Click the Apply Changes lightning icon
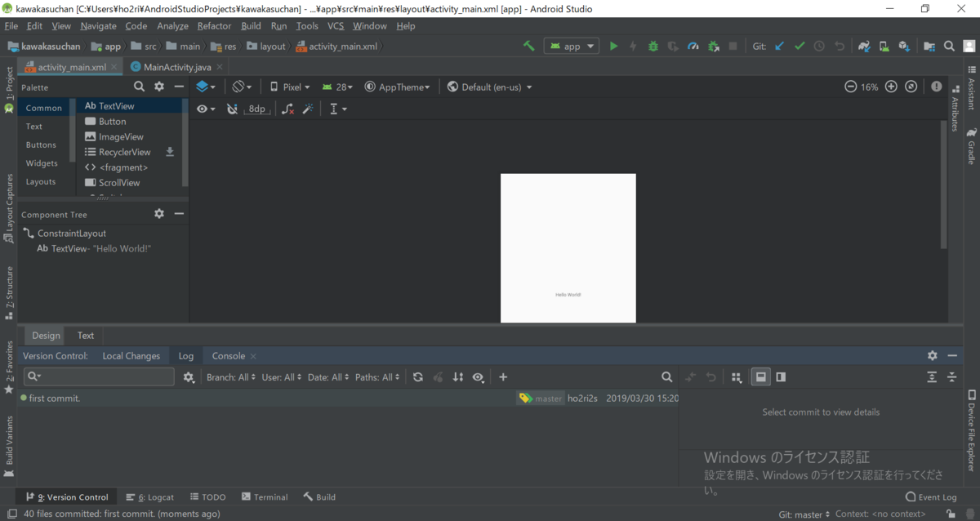980x521 pixels. 633,47
